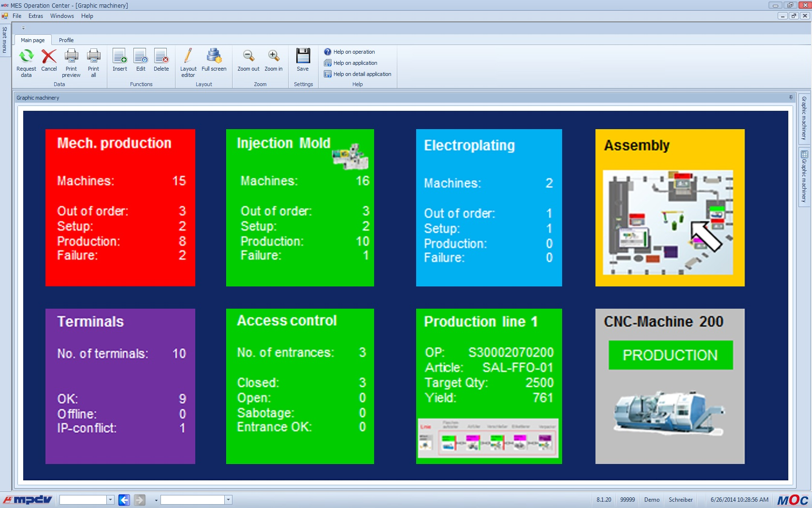This screenshot has height=508, width=812.
Task: Click the green PRODUCTION status box
Action: pos(670,355)
